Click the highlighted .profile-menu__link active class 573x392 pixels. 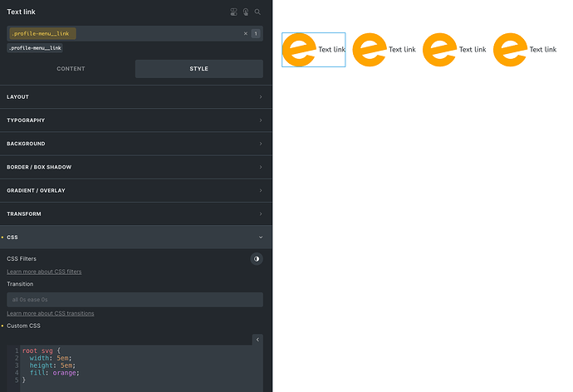pyautogui.click(x=42, y=33)
